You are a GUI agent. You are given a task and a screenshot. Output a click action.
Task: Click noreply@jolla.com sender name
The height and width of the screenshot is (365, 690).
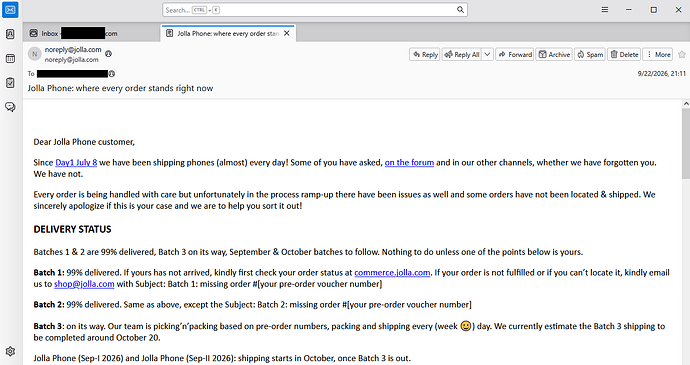coord(73,50)
